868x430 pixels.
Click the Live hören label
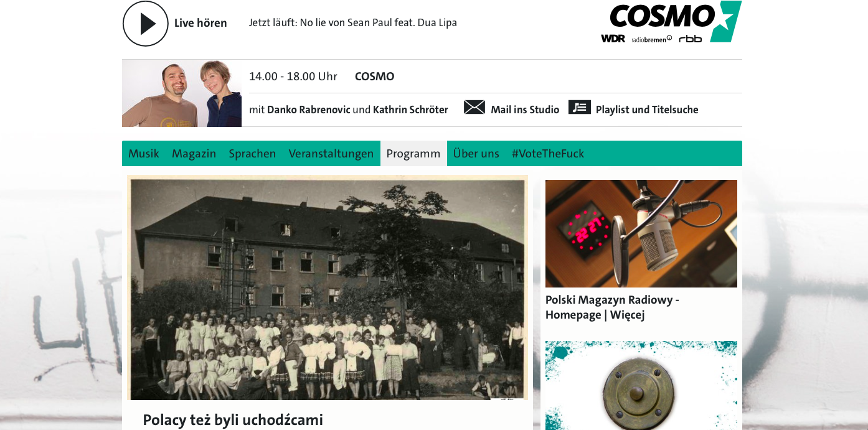click(x=200, y=23)
